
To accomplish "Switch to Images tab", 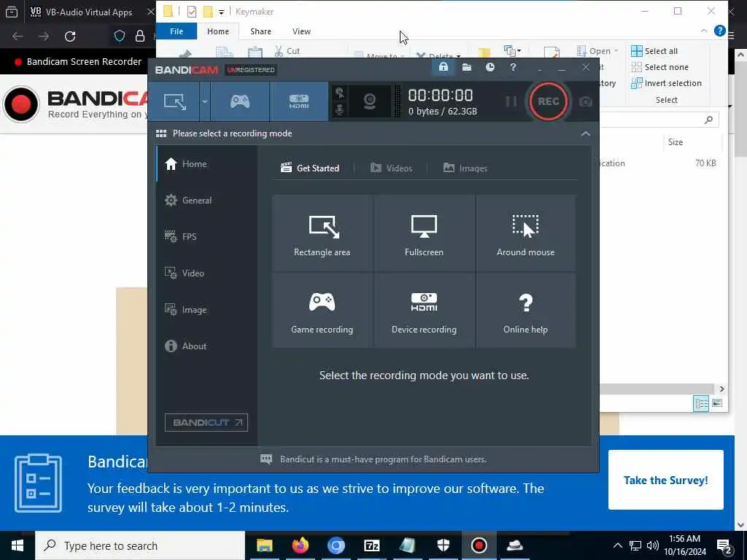I will coord(465,168).
